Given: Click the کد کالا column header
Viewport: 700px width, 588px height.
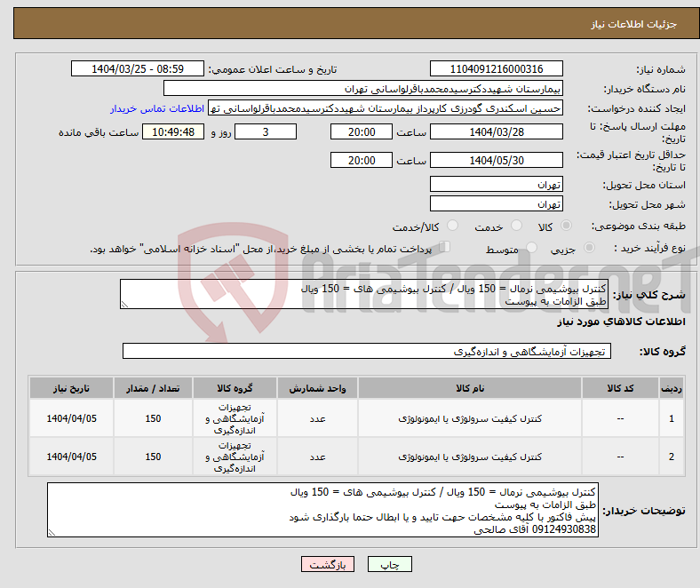Looking at the screenshot, I should [x=620, y=388].
